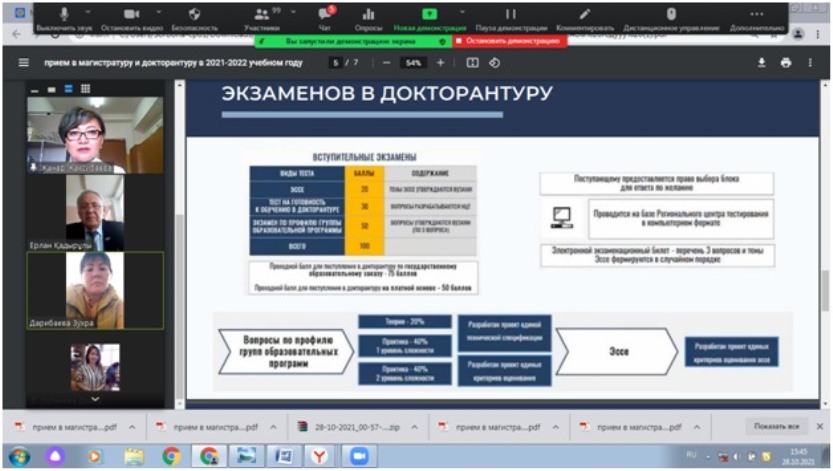Zoom in the PDF with plus button
The image size is (833, 471).
click(x=439, y=62)
